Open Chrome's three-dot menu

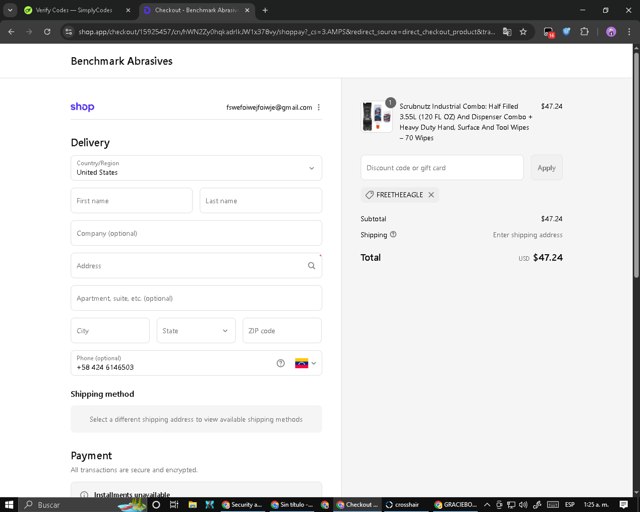(629, 31)
